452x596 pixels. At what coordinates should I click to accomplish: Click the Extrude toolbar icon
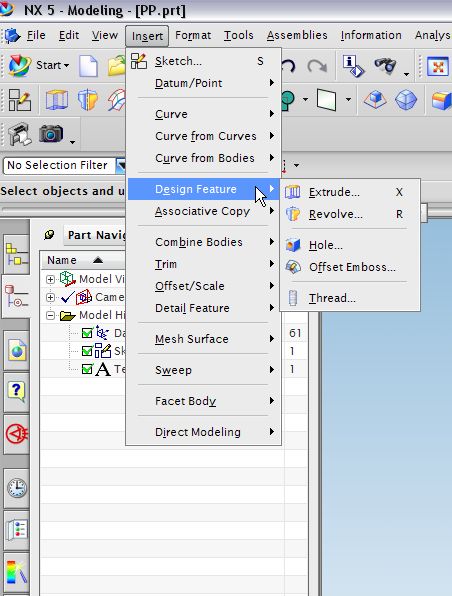pos(57,100)
